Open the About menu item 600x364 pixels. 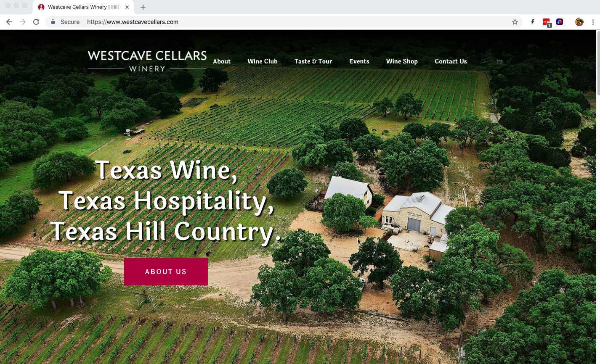222,61
